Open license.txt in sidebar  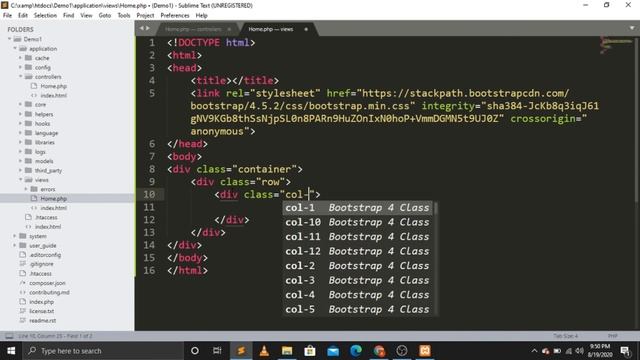click(41, 311)
